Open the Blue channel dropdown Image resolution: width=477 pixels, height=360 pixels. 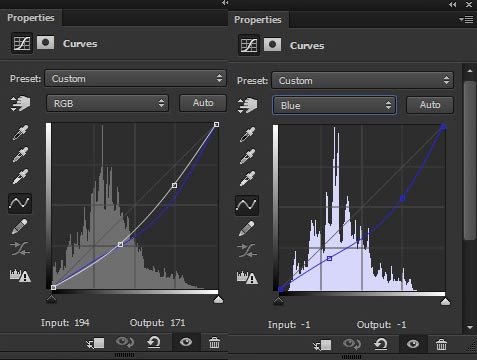(x=334, y=105)
